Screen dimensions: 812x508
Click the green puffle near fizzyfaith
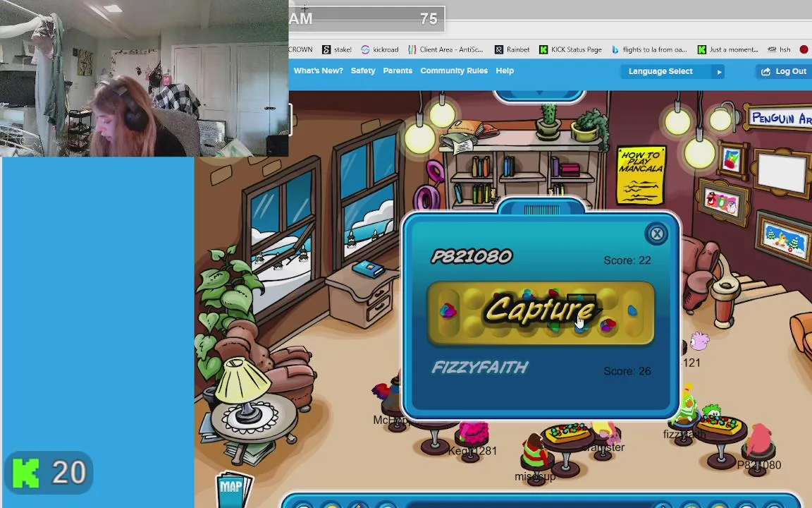(713, 411)
